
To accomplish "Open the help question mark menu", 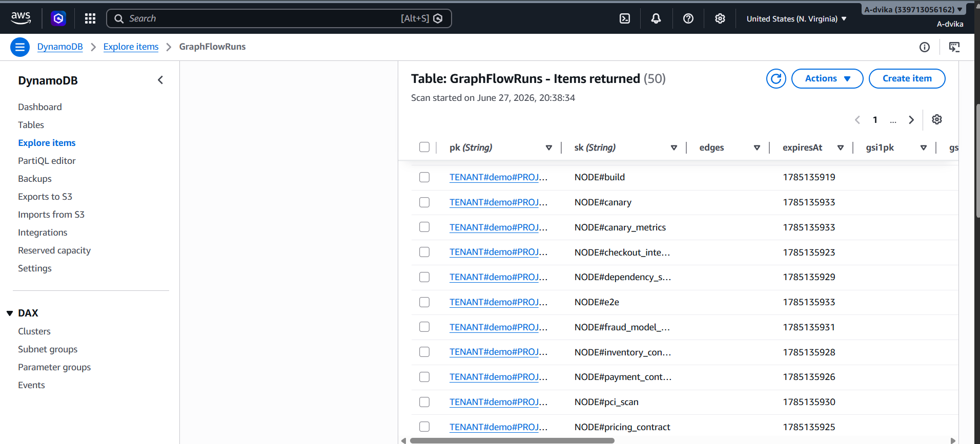I will coord(688,18).
